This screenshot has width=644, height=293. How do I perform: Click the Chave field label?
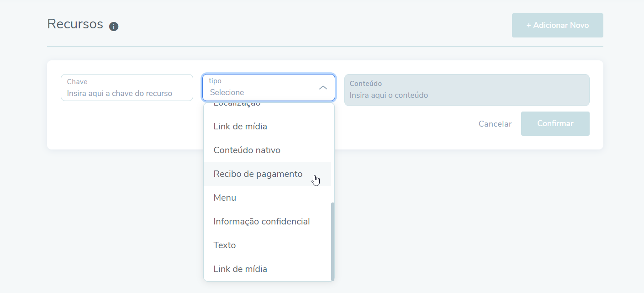(x=77, y=82)
